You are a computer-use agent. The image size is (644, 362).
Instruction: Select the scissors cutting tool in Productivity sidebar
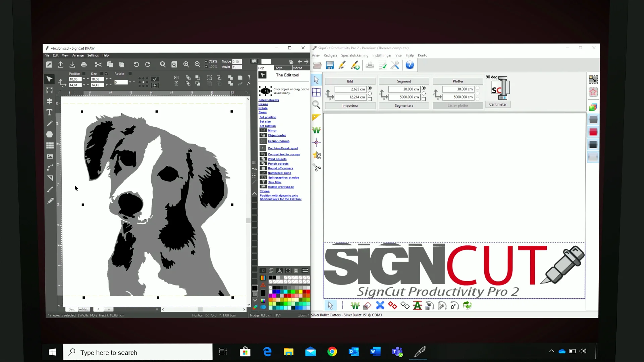316,168
